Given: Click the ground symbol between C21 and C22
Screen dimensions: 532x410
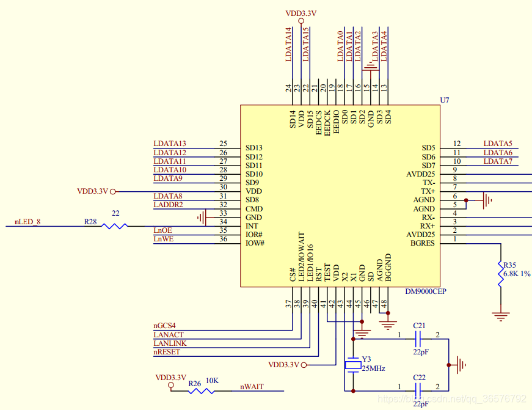Looking at the screenshot, I should click(x=461, y=365).
